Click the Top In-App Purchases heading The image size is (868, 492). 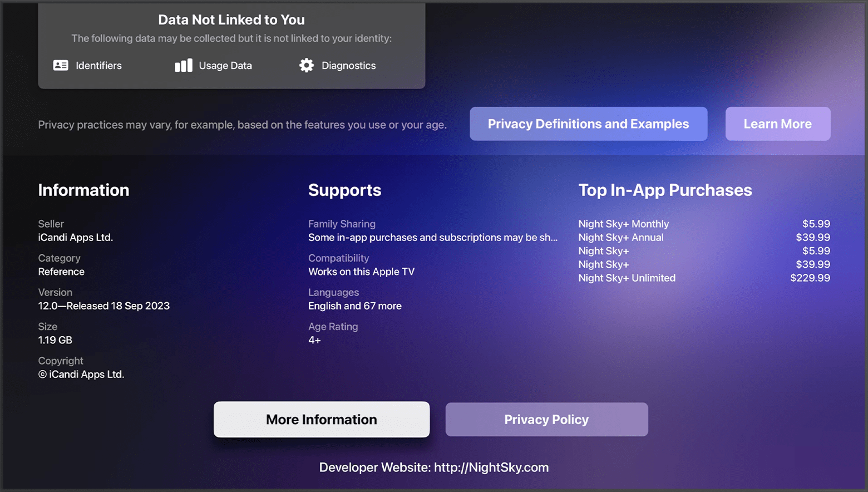pyautogui.click(x=665, y=190)
